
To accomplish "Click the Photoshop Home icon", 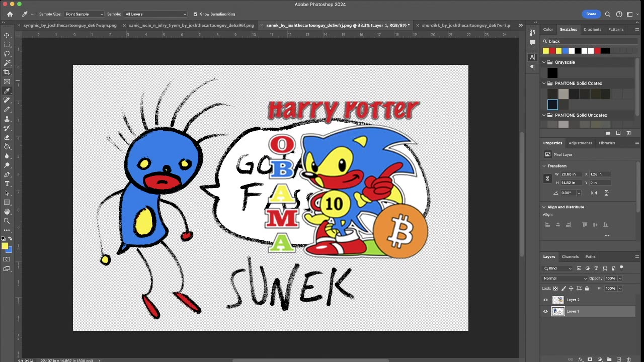I will [x=10, y=14].
